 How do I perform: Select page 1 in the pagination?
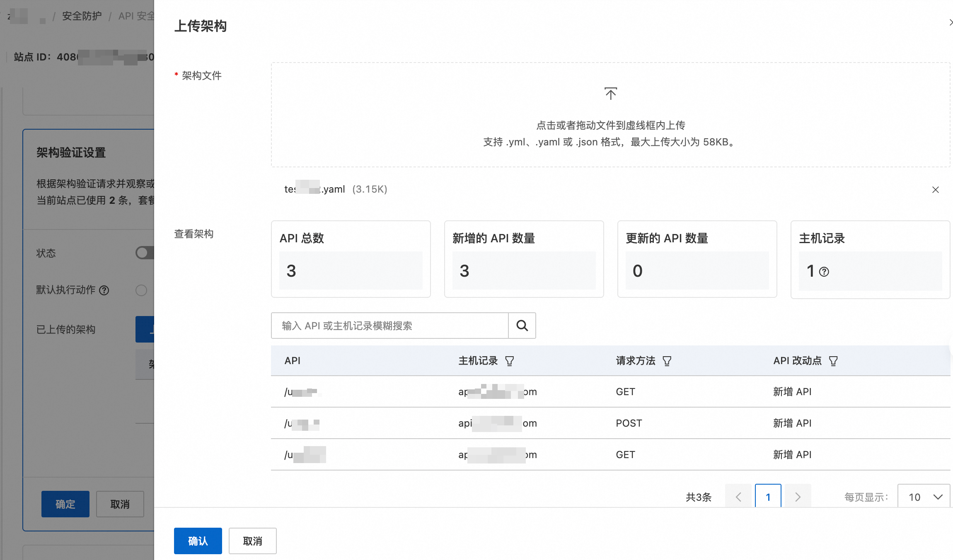click(x=768, y=497)
